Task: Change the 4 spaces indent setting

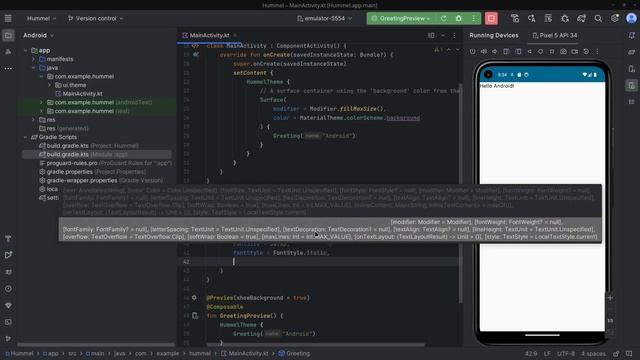Action: click(x=593, y=353)
